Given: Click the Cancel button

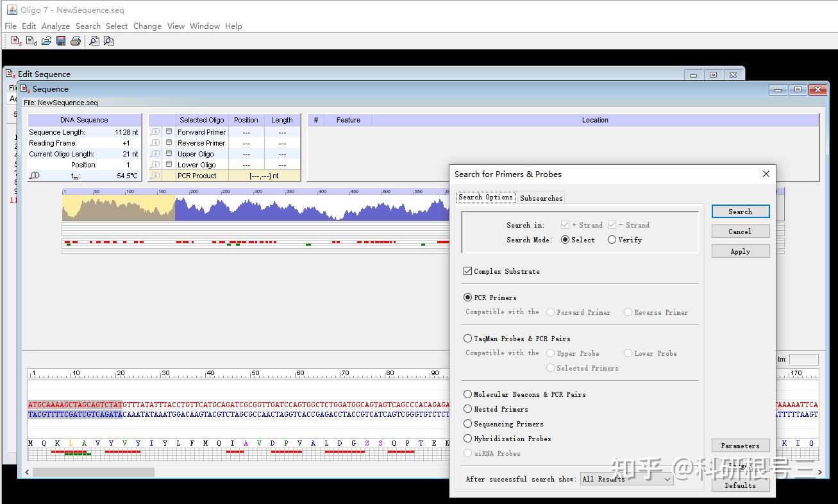Looking at the screenshot, I should tap(741, 231).
